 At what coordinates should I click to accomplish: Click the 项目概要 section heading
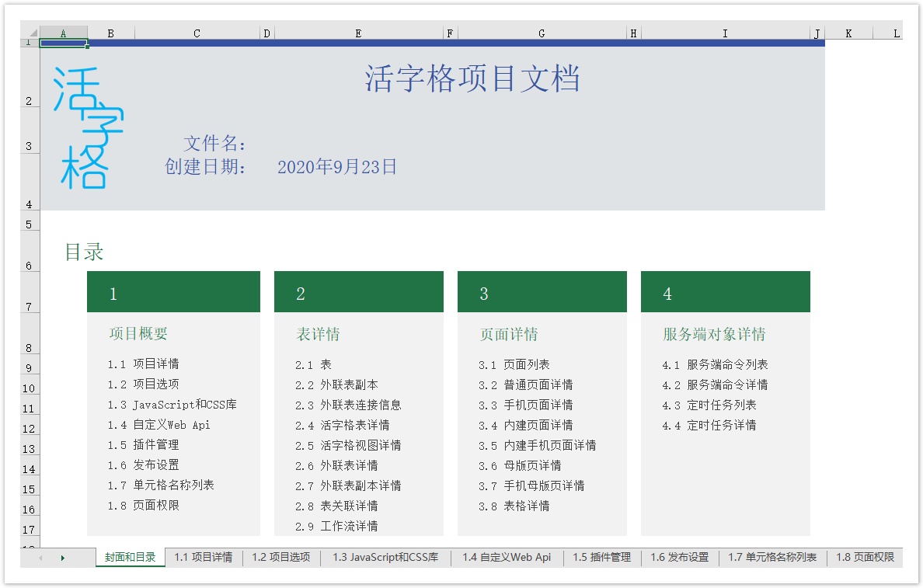138,334
